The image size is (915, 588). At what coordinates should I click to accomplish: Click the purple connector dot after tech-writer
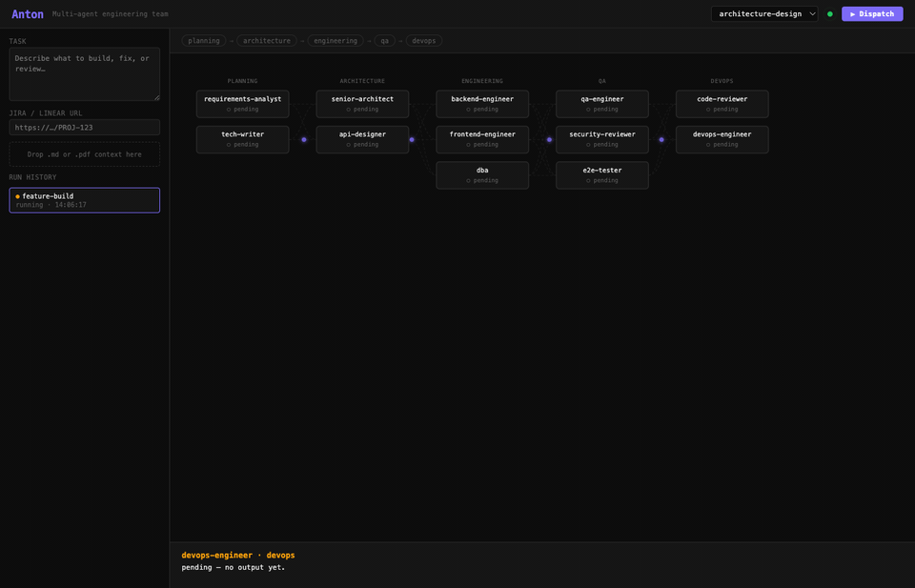(x=304, y=140)
